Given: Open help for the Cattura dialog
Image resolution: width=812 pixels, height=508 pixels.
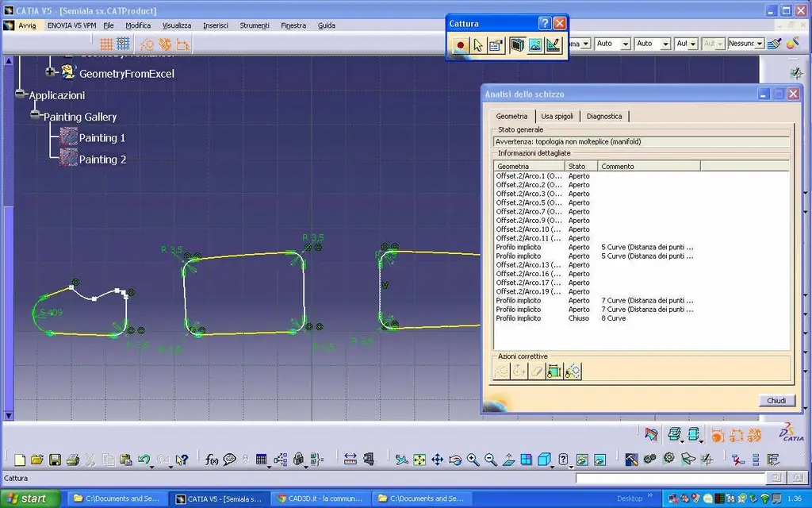Looking at the screenshot, I should (x=544, y=23).
